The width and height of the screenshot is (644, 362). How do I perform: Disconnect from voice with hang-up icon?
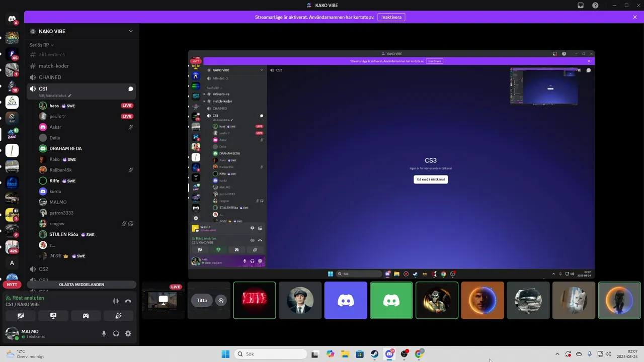click(x=128, y=301)
